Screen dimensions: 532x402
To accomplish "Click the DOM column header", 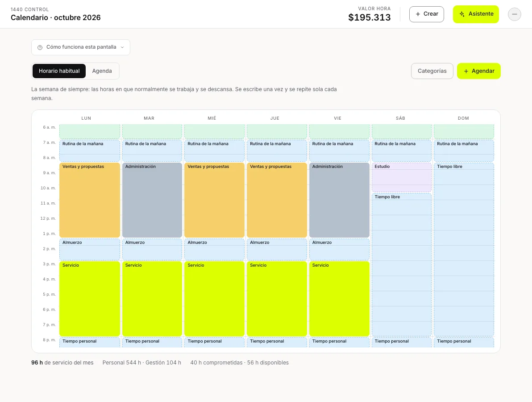I will tap(463, 118).
